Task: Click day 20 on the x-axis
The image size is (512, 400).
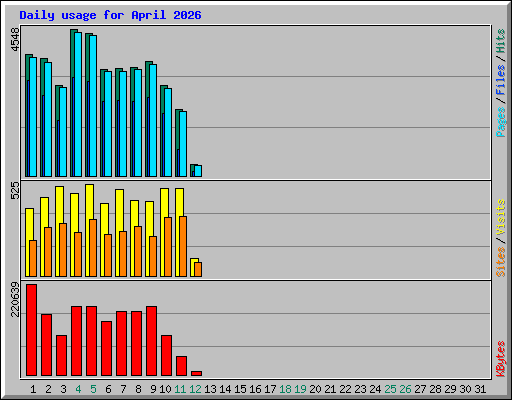Action: 315,389
